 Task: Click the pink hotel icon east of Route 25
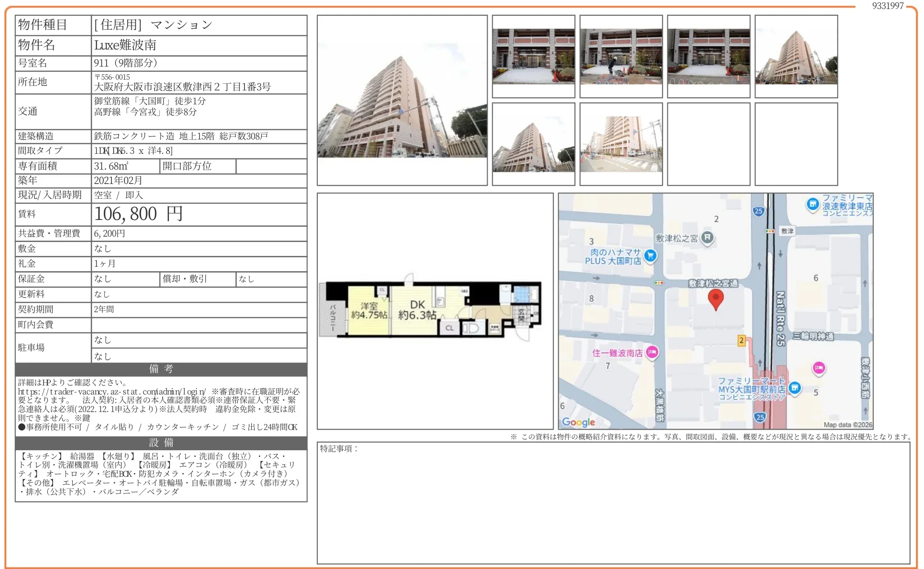819,368
